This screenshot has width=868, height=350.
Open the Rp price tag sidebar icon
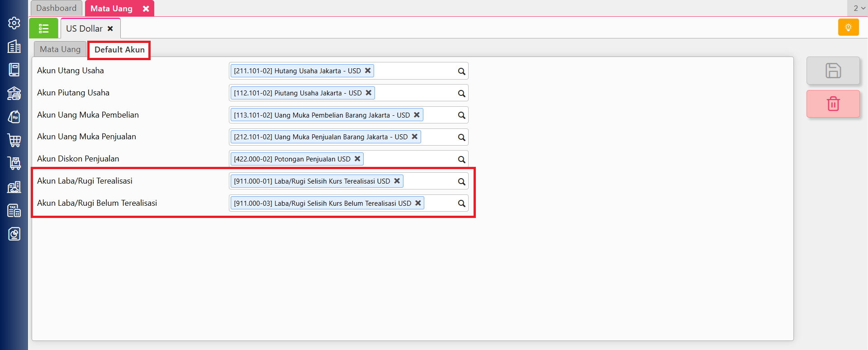click(x=14, y=117)
